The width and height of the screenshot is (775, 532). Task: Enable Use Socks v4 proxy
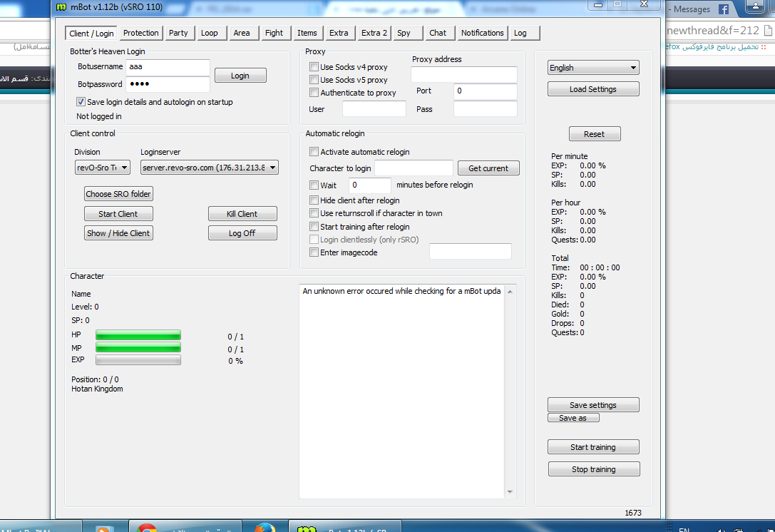(314, 67)
